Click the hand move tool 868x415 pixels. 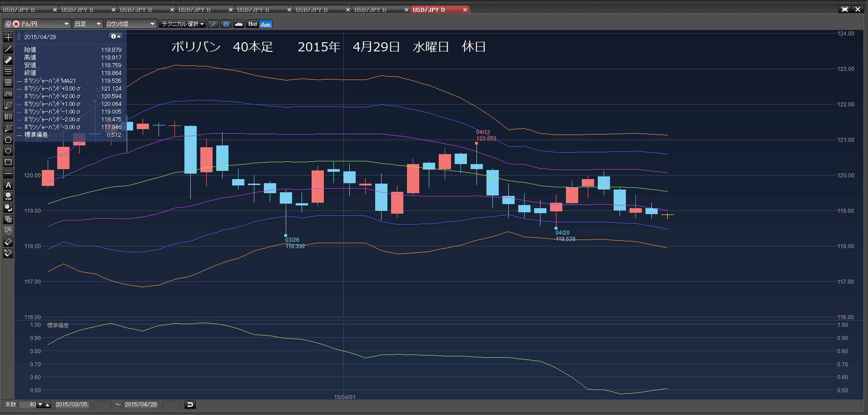click(x=8, y=230)
